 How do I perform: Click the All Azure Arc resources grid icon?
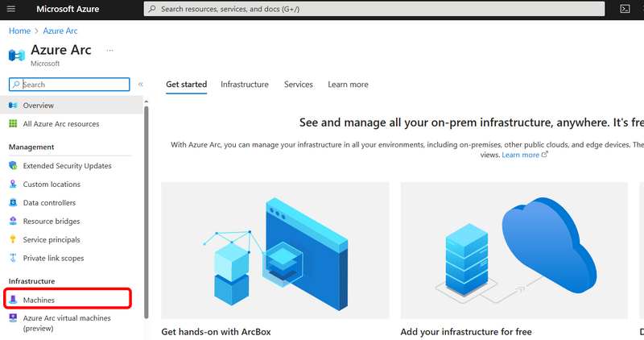click(13, 124)
